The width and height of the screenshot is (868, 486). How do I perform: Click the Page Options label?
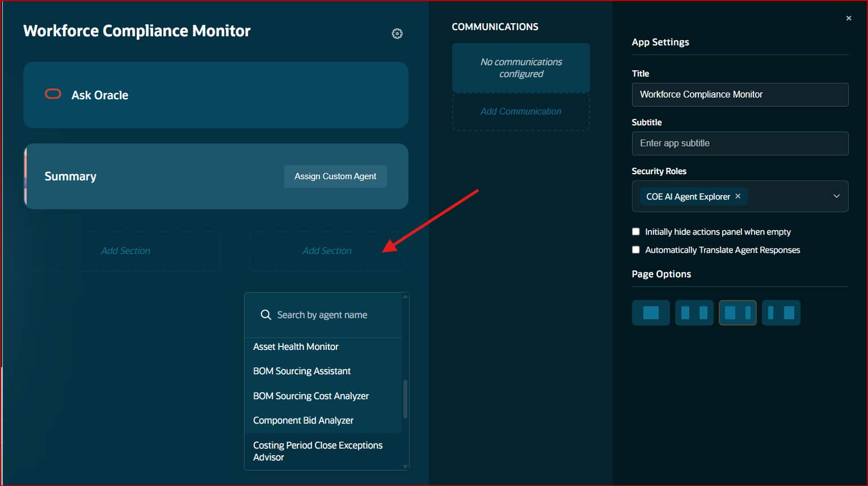(661, 274)
